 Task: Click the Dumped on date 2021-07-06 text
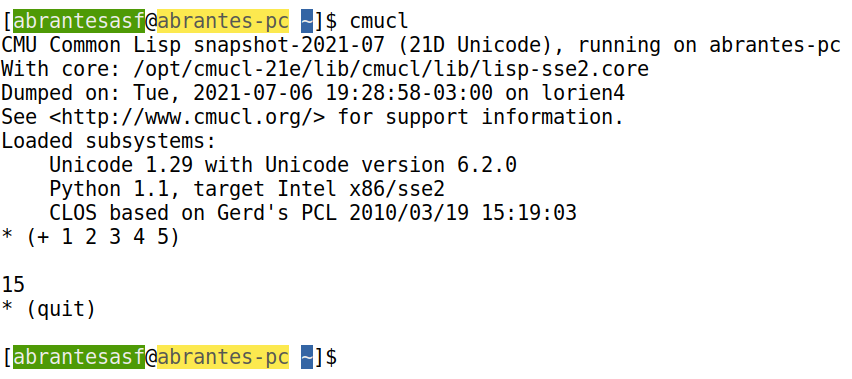point(253,93)
